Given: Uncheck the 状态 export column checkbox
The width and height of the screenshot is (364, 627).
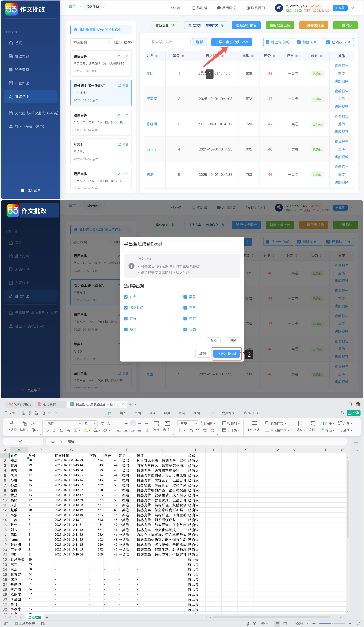Looking at the screenshot, I should pyautogui.click(x=185, y=330).
